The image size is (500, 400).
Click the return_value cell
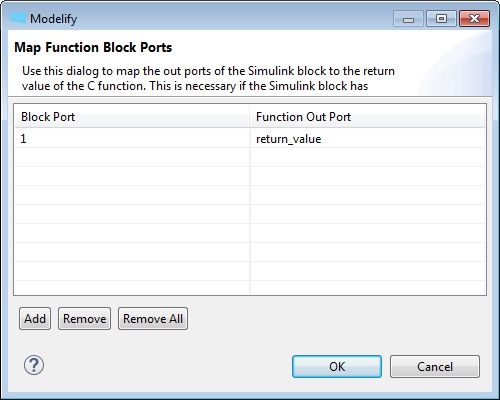pos(367,138)
